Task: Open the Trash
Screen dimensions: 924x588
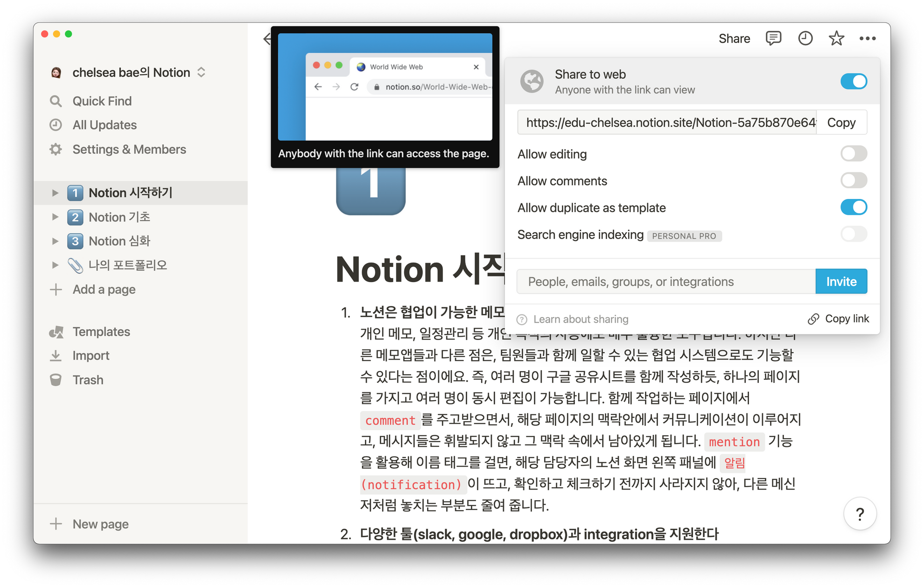Action: pos(88,380)
